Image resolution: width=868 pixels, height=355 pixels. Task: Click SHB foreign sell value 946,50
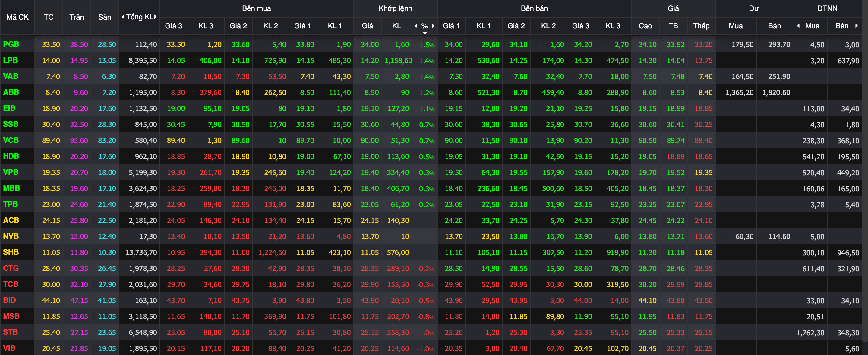point(848,253)
